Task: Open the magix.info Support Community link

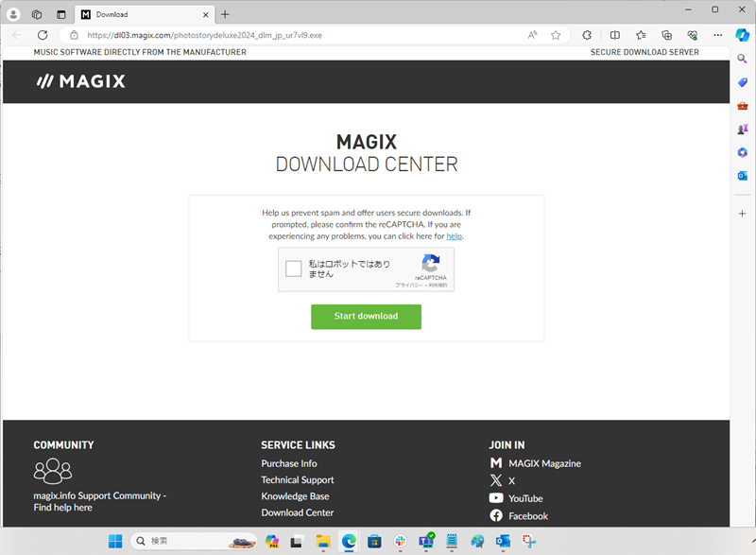Action: [x=100, y=501]
